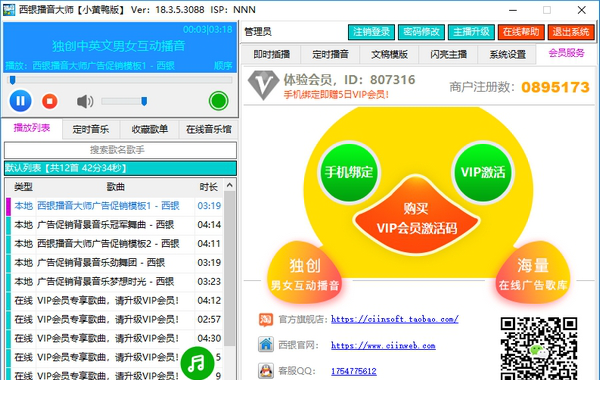The image size is (600, 395).
Task: Click the playback progress slider
Action: [x=120, y=80]
